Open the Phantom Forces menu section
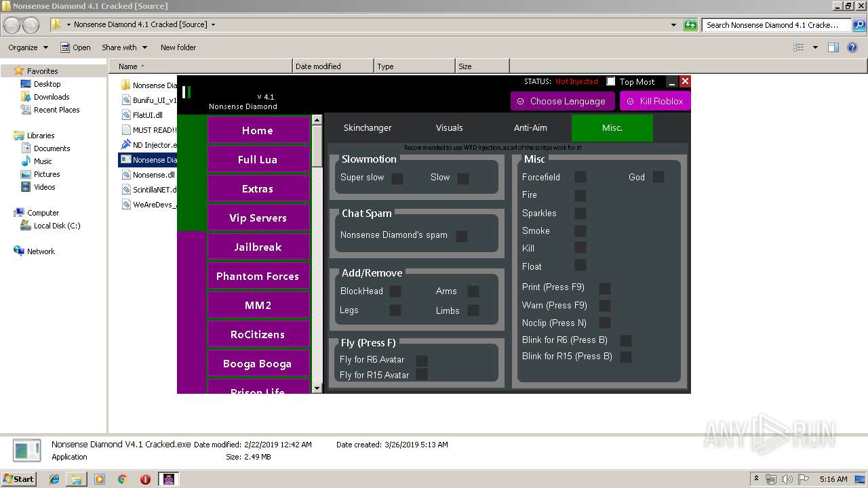 coord(258,276)
